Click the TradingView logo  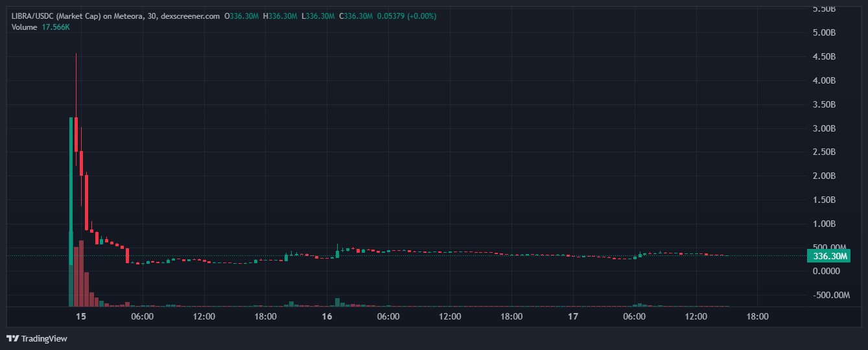tap(36, 338)
